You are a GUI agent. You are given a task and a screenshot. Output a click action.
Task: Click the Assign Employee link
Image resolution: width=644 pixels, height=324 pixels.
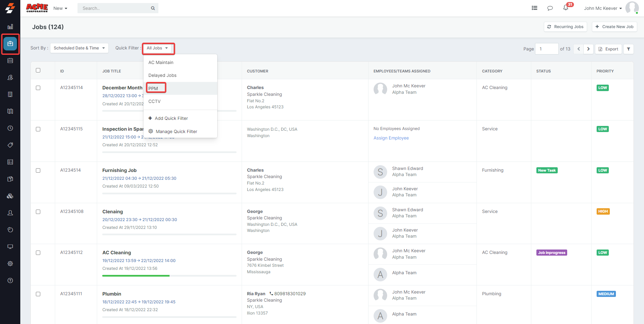click(x=391, y=138)
